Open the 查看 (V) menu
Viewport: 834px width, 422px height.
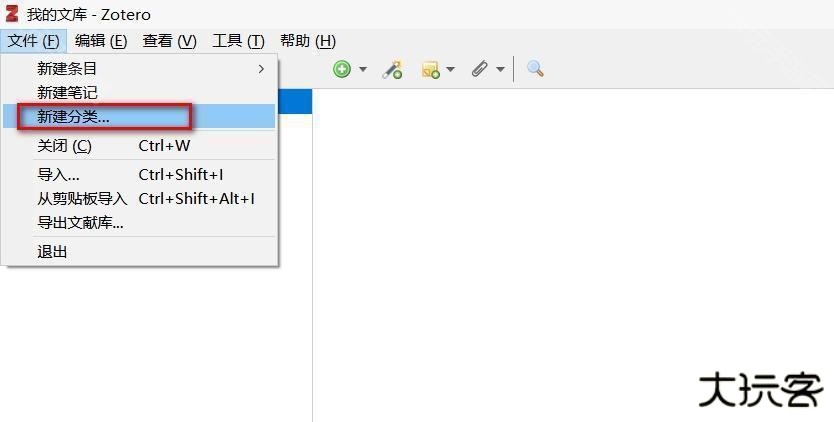pos(170,41)
